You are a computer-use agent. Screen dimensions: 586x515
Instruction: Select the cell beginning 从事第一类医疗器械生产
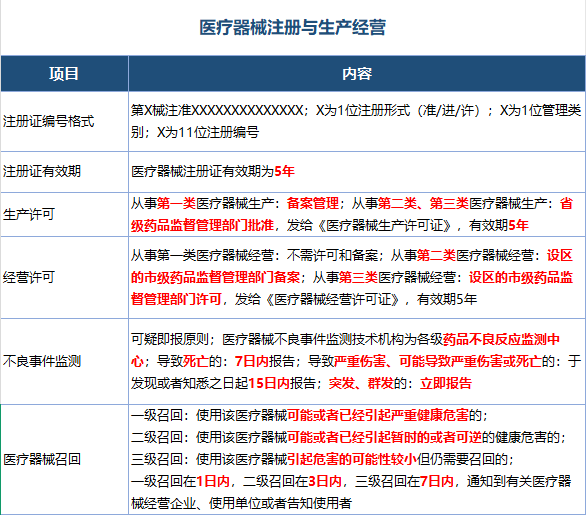(x=357, y=215)
